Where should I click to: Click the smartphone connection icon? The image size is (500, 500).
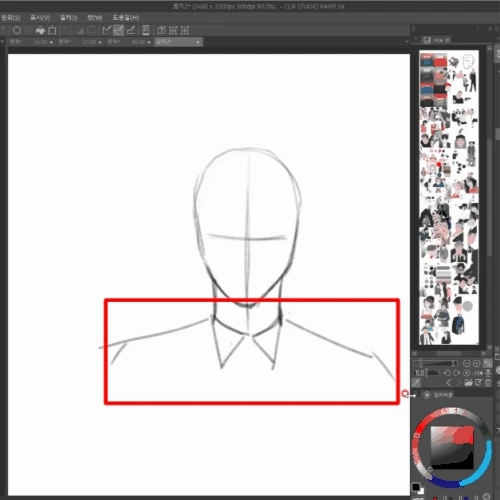(146, 30)
